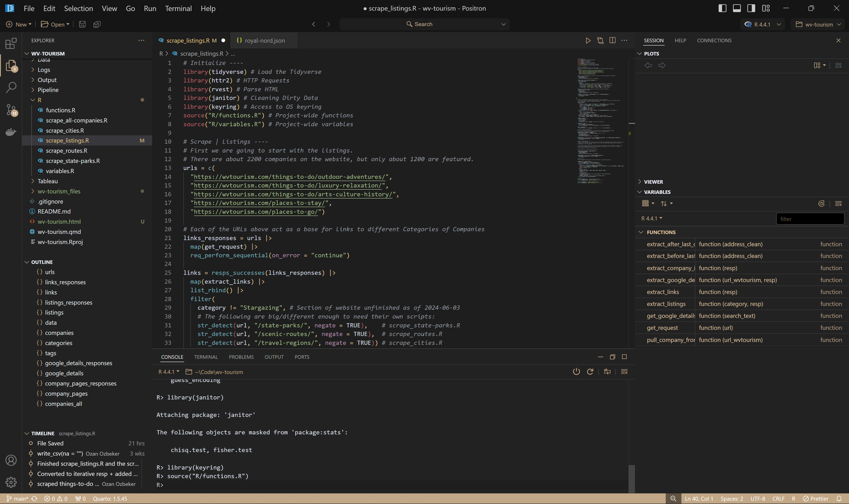Open the Extensions view in activity bar

click(11, 43)
